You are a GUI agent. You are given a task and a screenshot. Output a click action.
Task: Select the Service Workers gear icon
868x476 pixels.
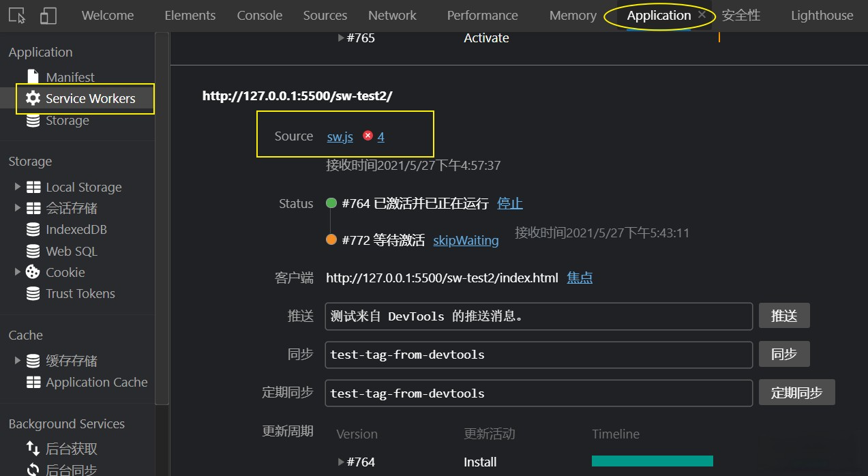click(x=33, y=98)
